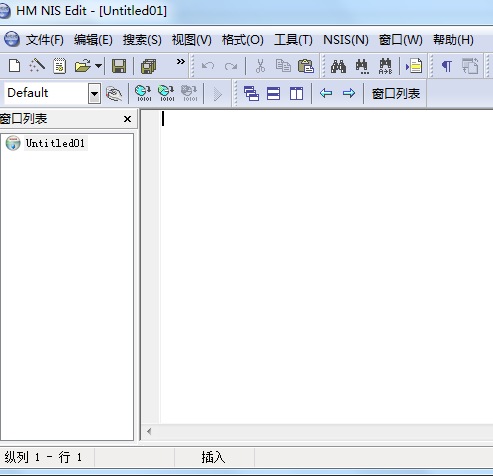
Task: Click the editor line-number gutter
Action: coord(151,267)
